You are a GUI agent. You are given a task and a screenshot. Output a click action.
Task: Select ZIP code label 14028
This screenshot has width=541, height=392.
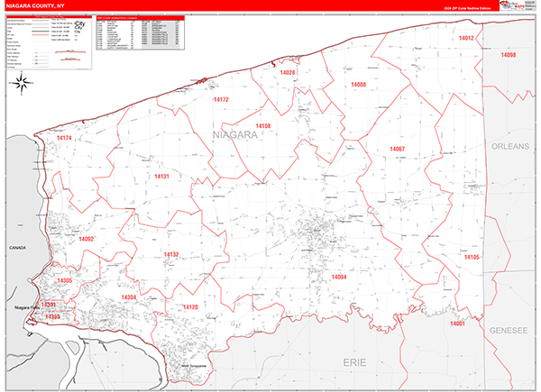(x=288, y=72)
